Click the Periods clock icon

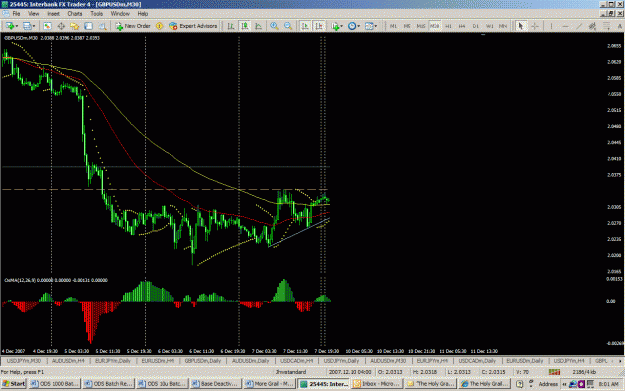pyautogui.click(x=352, y=26)
